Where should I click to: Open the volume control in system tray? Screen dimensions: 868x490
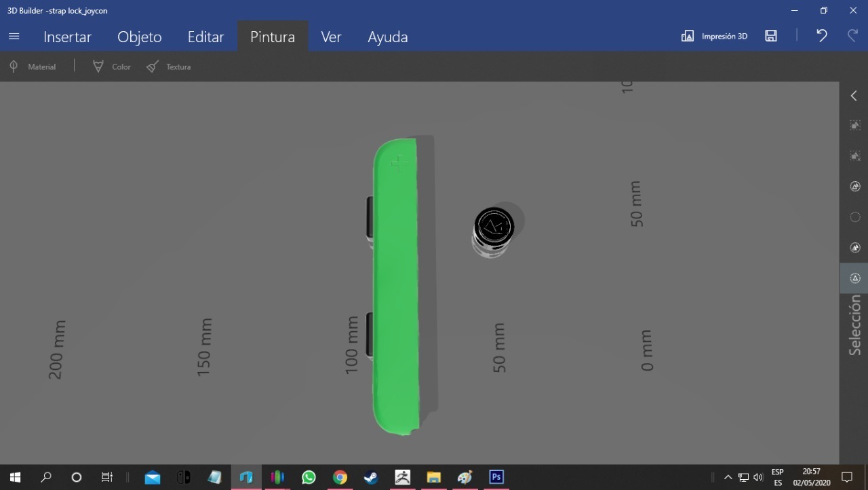pyautogui.click(x=758, y=477)
